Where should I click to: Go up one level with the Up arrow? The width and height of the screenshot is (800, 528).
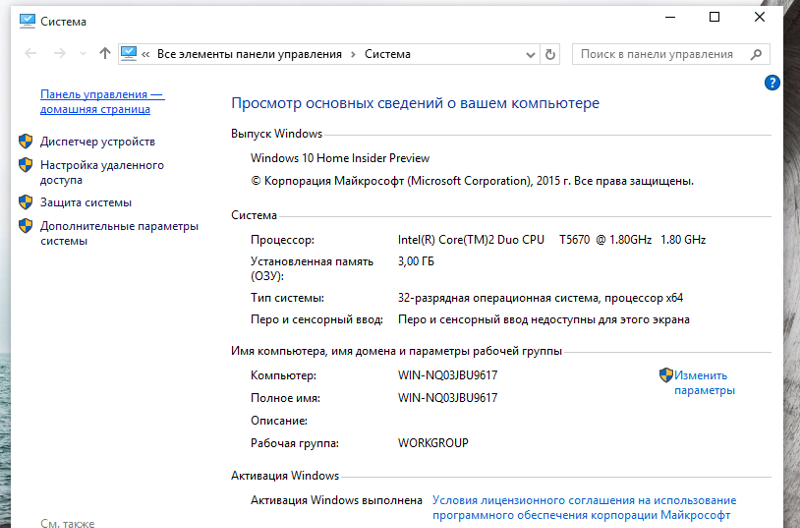[x=105, y=54]
